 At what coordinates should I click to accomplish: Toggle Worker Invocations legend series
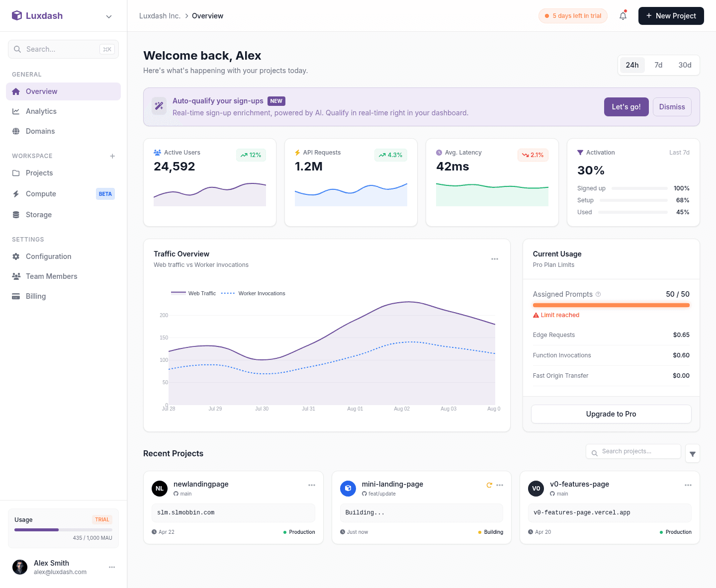click(x=253, y=293)
